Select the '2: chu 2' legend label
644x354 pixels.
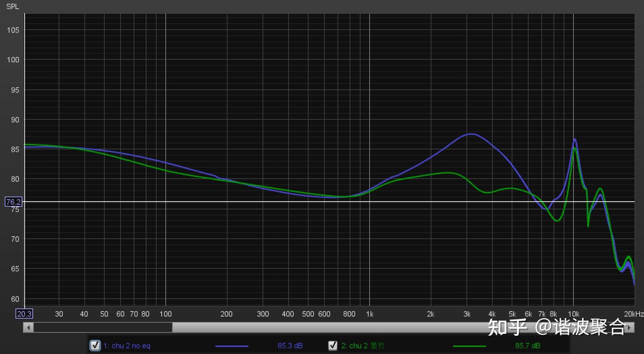363,346
